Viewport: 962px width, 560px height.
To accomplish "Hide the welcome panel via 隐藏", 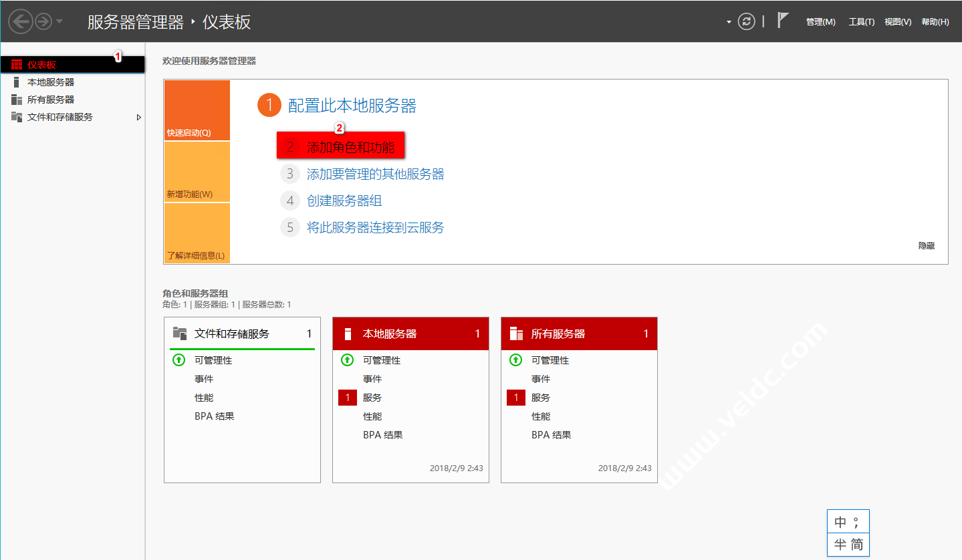I will [x=926, y=246].
